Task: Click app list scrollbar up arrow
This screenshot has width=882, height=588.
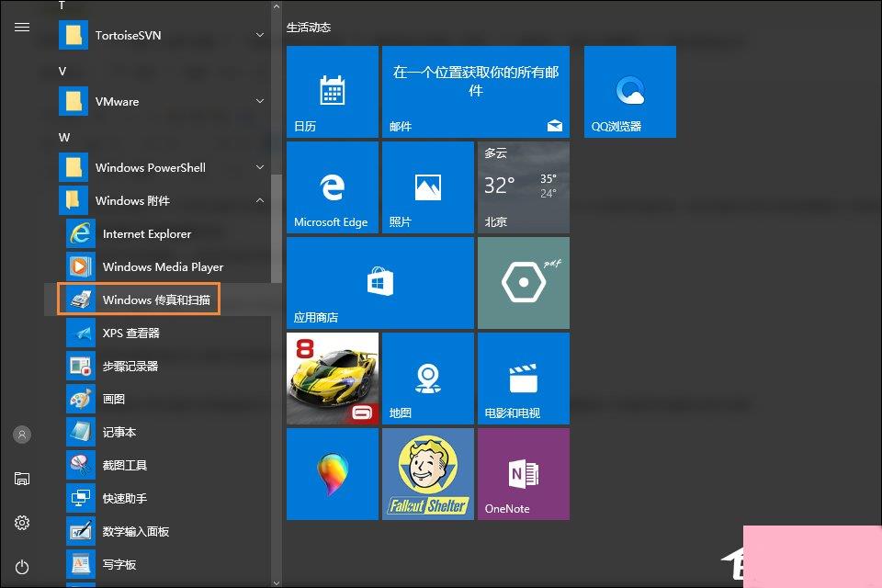Action: tap(277, 6)
